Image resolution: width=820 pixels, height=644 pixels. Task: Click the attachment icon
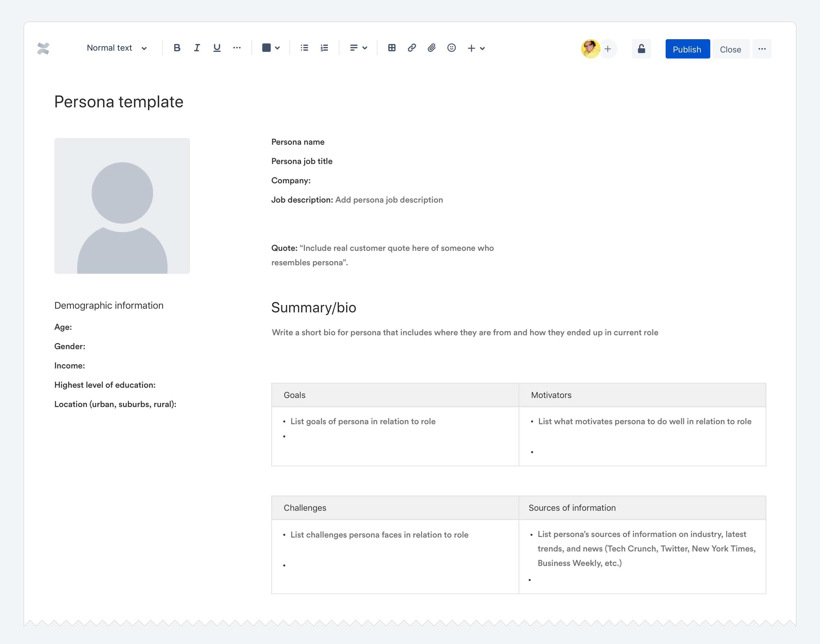pyautogui.click(x=431, y=48)
